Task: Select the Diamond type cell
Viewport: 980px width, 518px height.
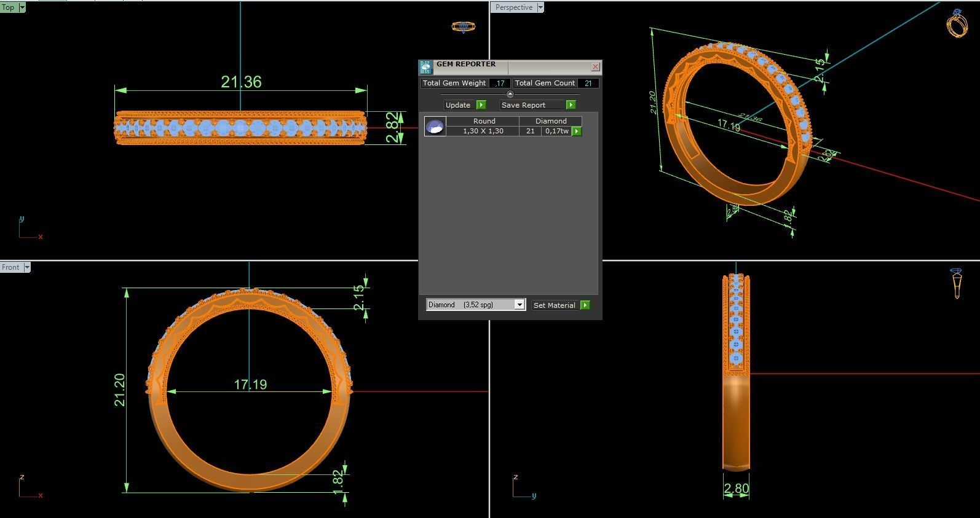Action: click(x=551, y=122)
